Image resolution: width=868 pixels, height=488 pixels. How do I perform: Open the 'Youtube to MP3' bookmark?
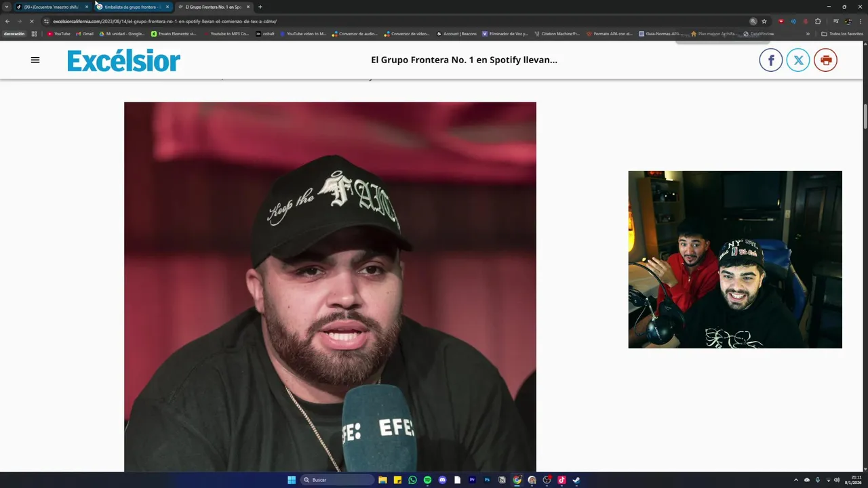226,34
